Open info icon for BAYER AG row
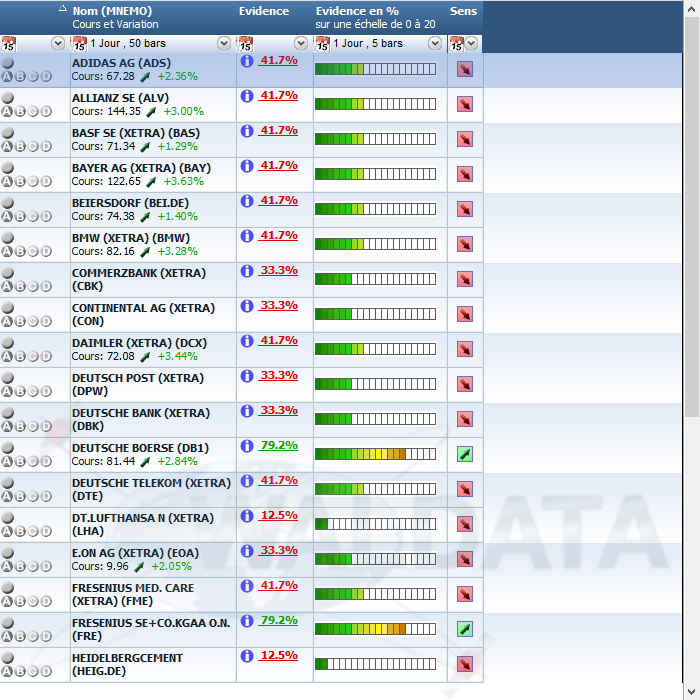The height and width of the screenshot is (700, 700). 247,166
